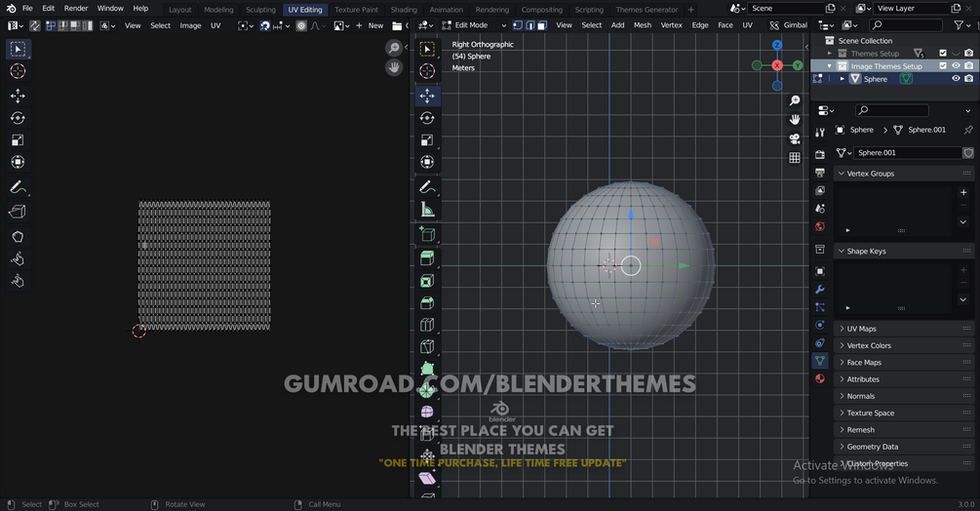Choose the Measure tool in 3D viewport
980x511 pixels.
[x=427, y=210]
